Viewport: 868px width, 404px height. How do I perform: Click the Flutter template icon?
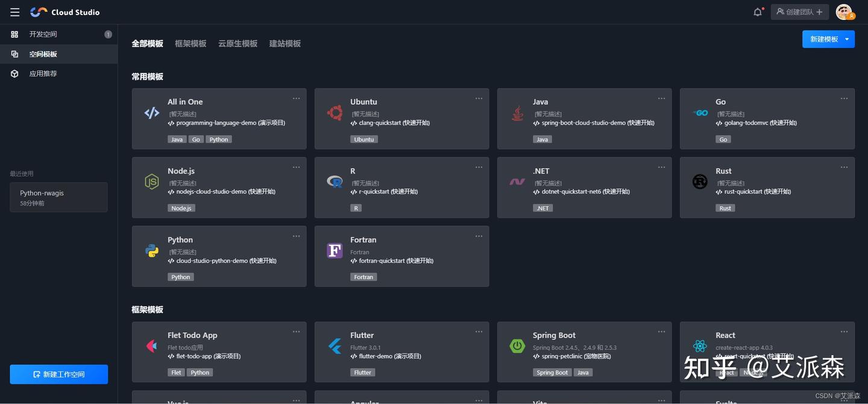(335, 346)
